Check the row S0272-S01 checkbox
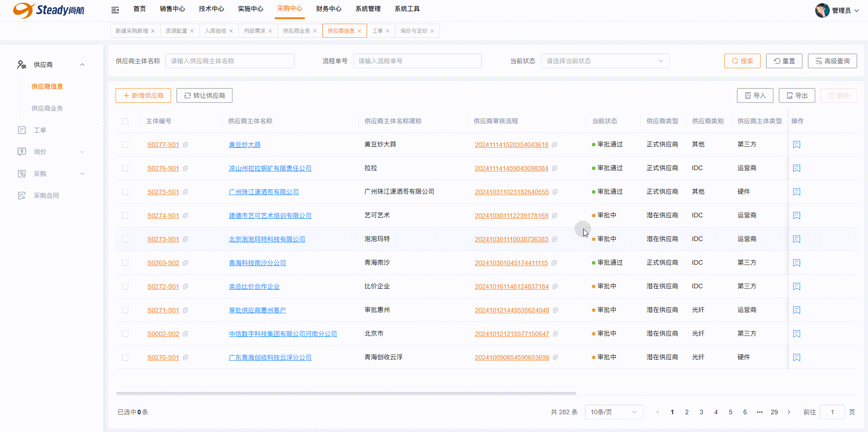868x432 pixels. coord(125,286)
